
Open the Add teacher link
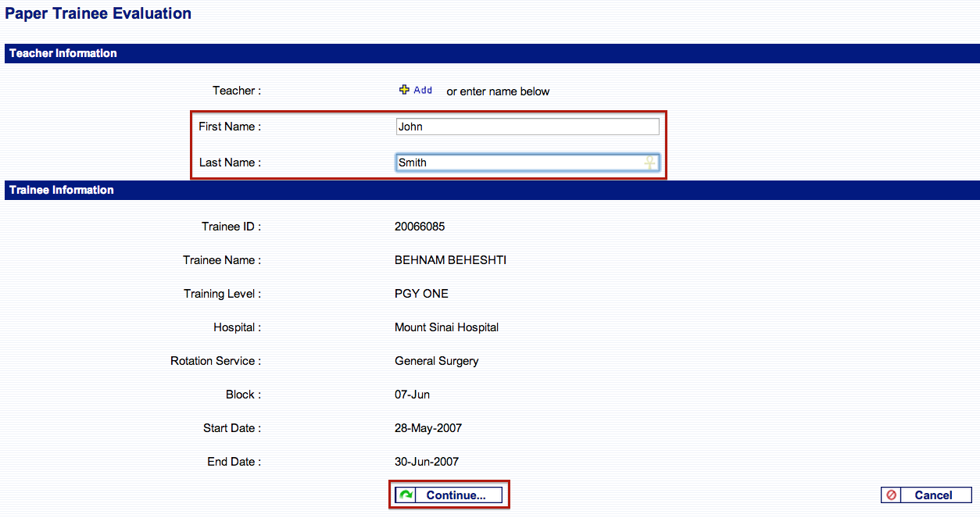coord(423,91)
